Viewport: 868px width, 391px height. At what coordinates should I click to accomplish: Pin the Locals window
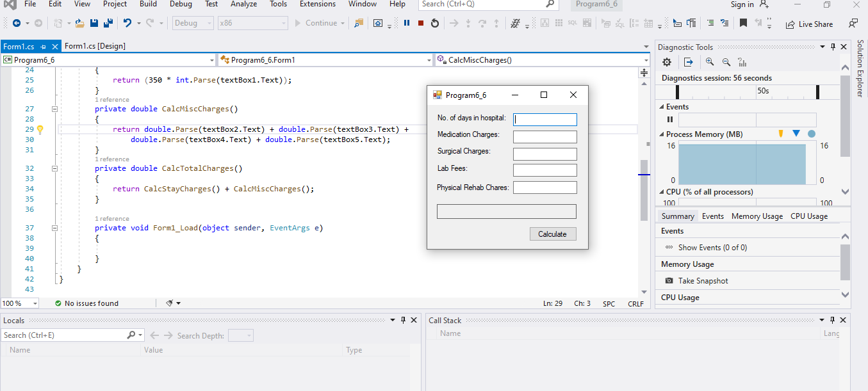coord(404,320)
